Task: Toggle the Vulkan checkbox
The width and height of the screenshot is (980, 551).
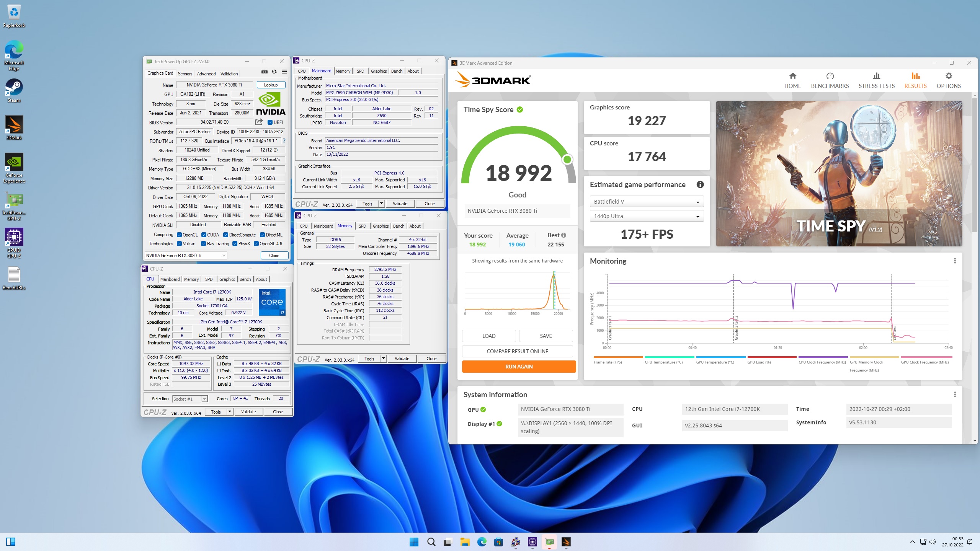Action: [179, 244]
